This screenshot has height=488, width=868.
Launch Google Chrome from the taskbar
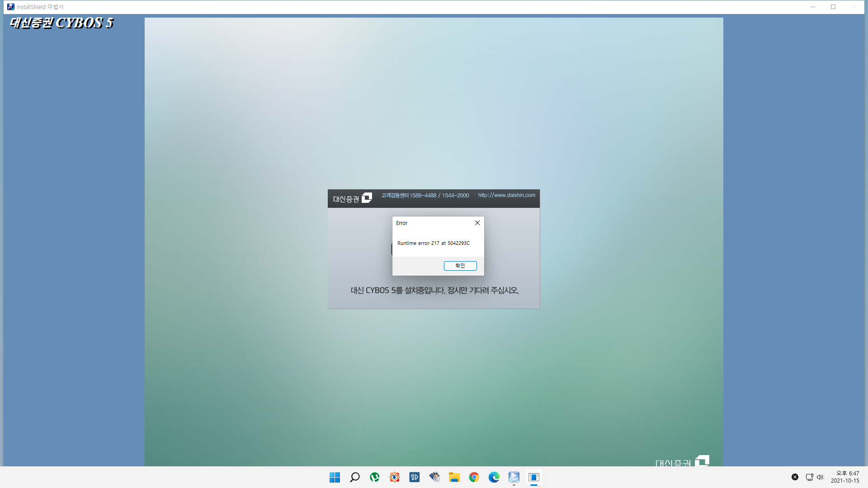tap(474, 477)
